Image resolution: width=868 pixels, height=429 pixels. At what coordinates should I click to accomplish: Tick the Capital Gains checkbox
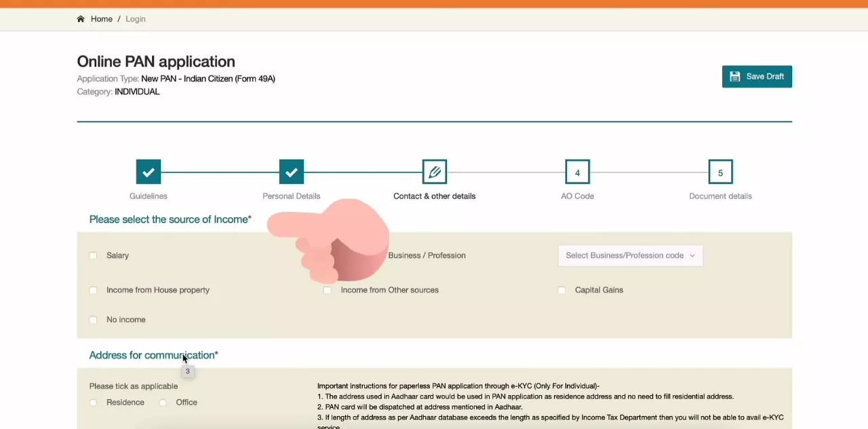(561, 290)
